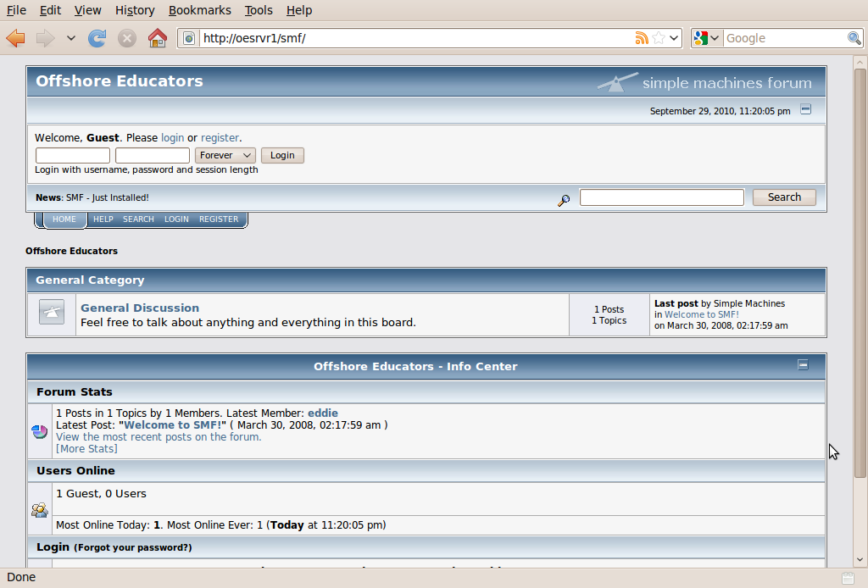Click the Offshore Educators forum title
Viewport: 868px width, 588px height.
pos(120,80)
